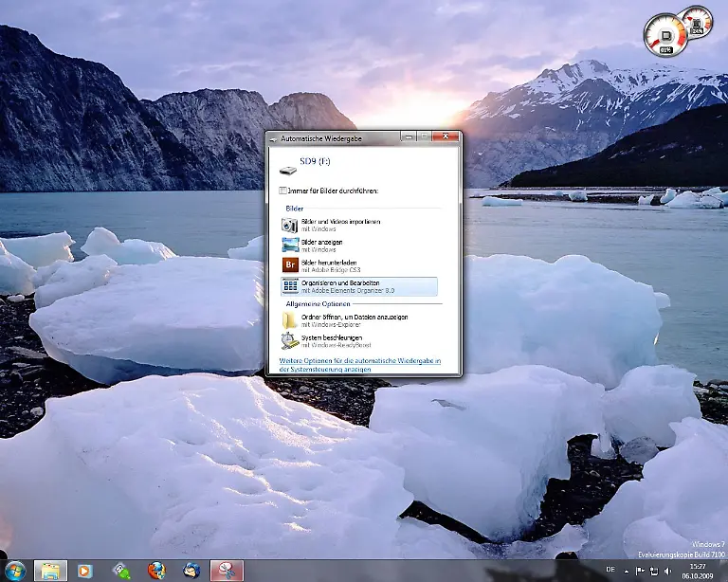The height and width of the screenshot is (582, 728).
Task: Click the Windows Start button
Action: tap(14, 571)
